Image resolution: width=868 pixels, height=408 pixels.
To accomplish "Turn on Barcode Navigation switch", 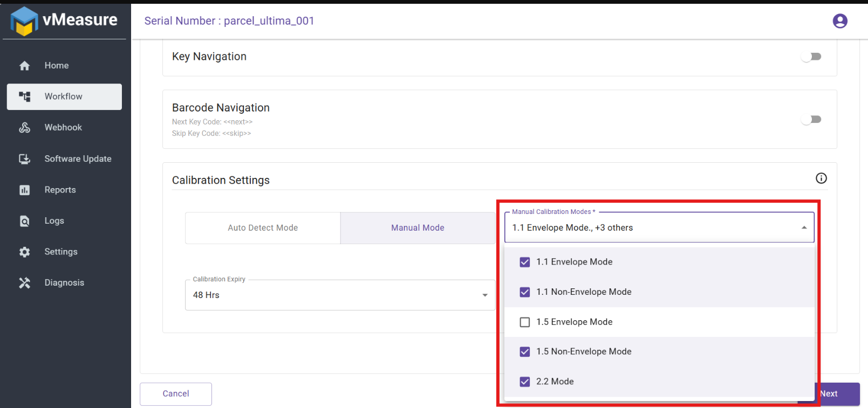I will click(811, 119).
